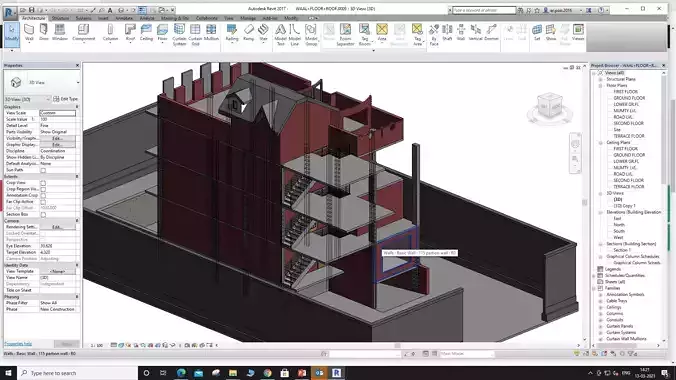The width and height of the screenshot is (676, 380).
Task: Switch to the Systems ribbon tab
Action: tap(83, 18)
